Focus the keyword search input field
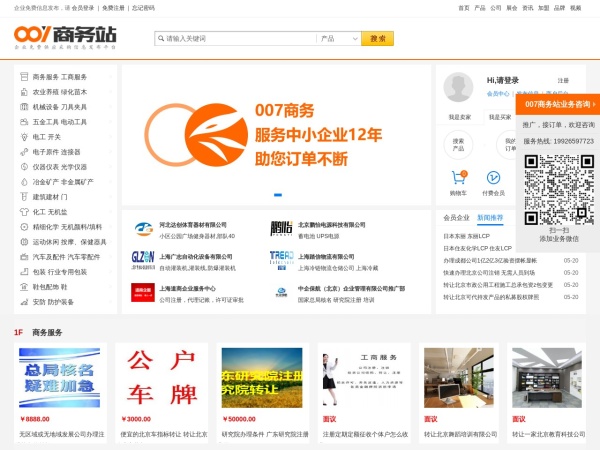 click(x=235, y=39)
